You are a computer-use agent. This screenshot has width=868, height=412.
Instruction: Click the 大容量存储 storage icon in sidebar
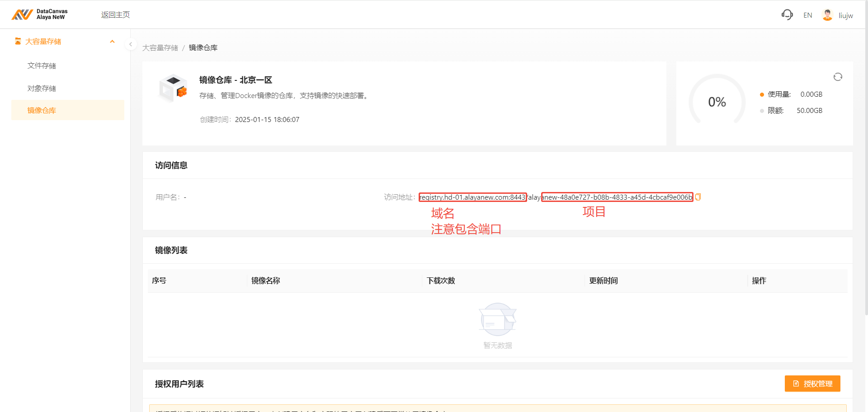click(18, 41)
